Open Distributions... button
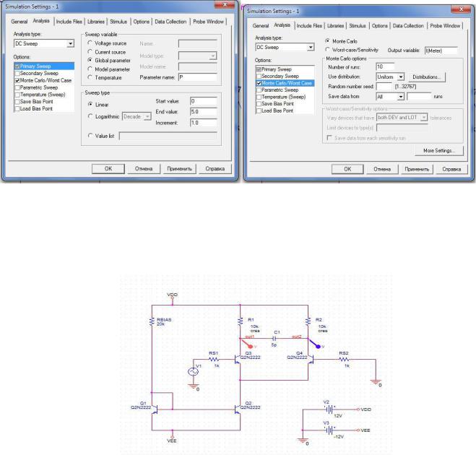The image size is (476, 455). click(426, 77)
